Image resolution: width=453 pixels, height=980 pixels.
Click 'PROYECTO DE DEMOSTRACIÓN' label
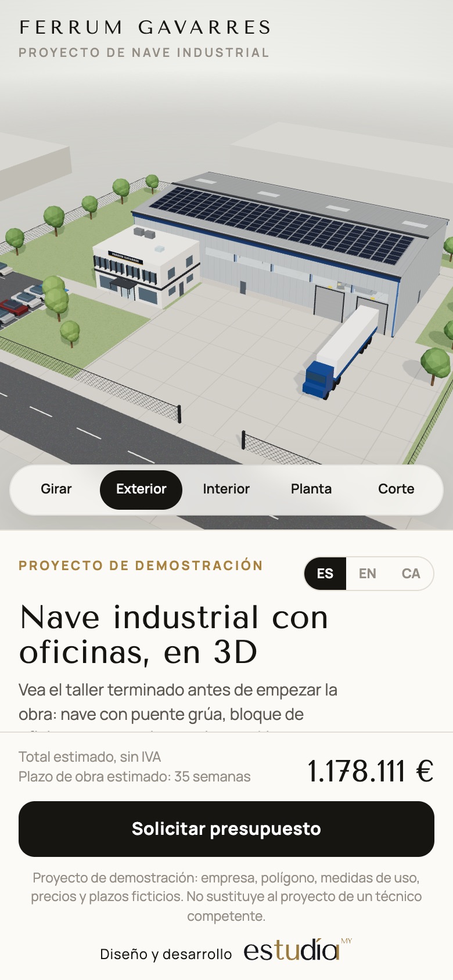point(141,565)
